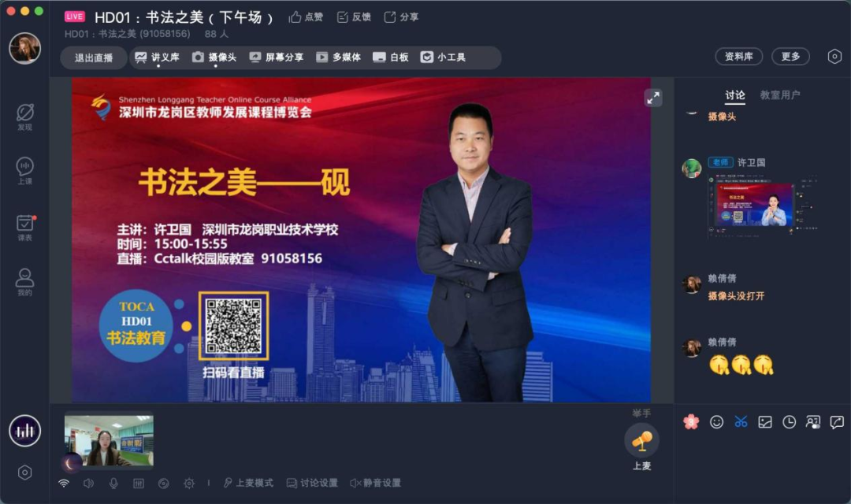Open the 白板 whiteboard tool
Screen dimensions: 851x504
click(390, 57)
